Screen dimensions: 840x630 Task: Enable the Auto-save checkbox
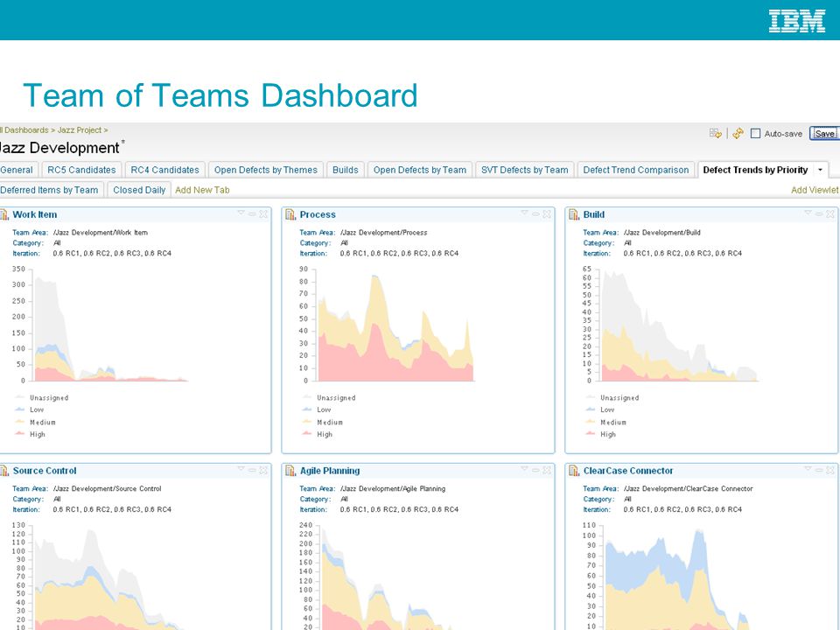coord(755,133)
